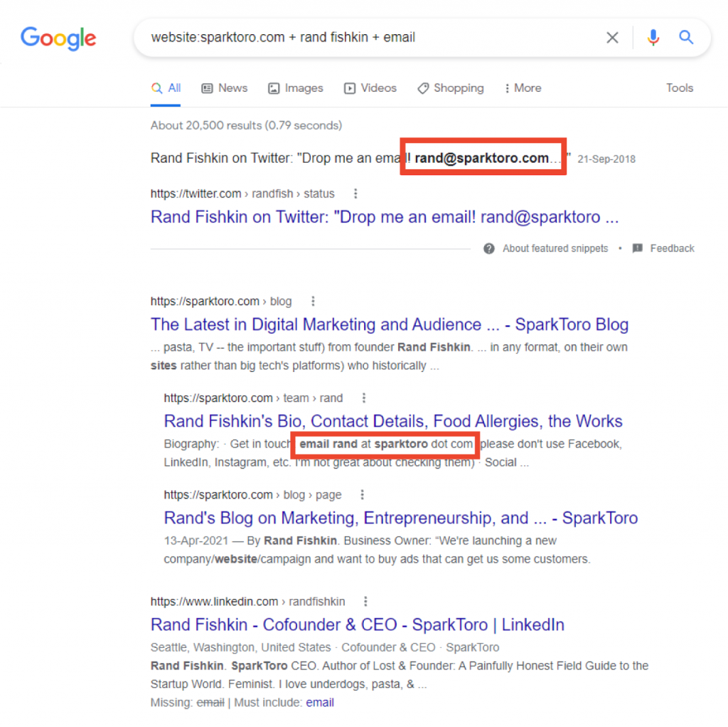The width and height of the screenshot is (728, 727).
Task: Open three-dot menu beside twitter.com result
Action: click(x=356, y=193)
